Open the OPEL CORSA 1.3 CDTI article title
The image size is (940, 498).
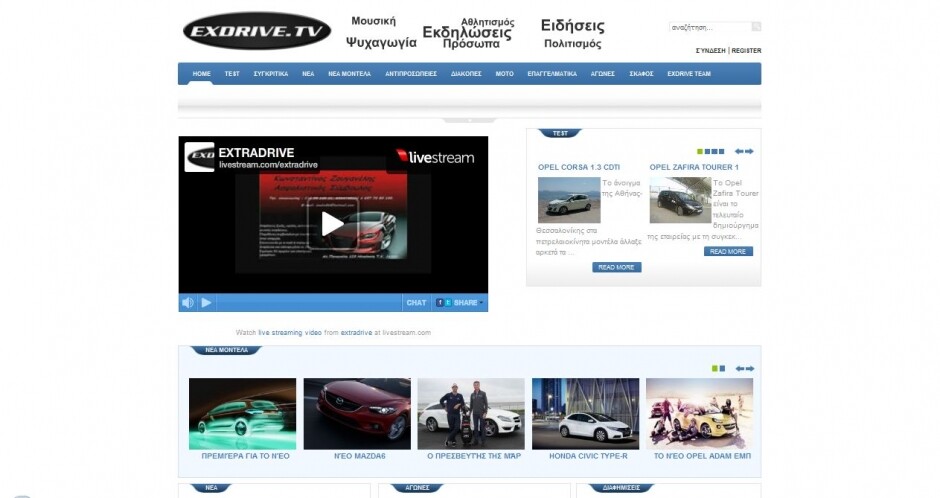(579, 167)
